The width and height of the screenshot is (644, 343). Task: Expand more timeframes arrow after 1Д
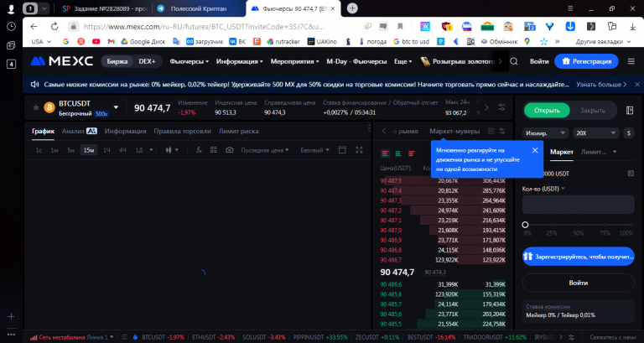151,150
